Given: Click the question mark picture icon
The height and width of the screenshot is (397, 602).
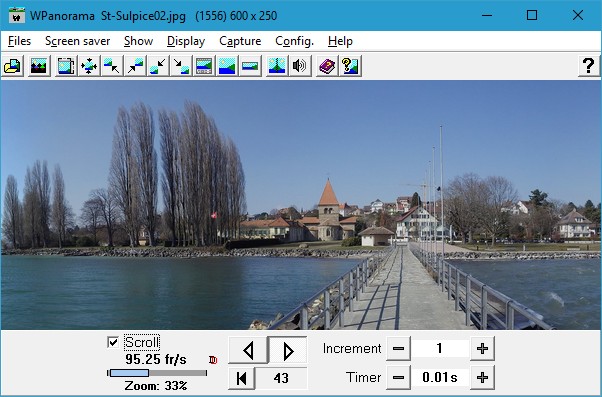Looking at the screenshot, I should click(351, 66).
